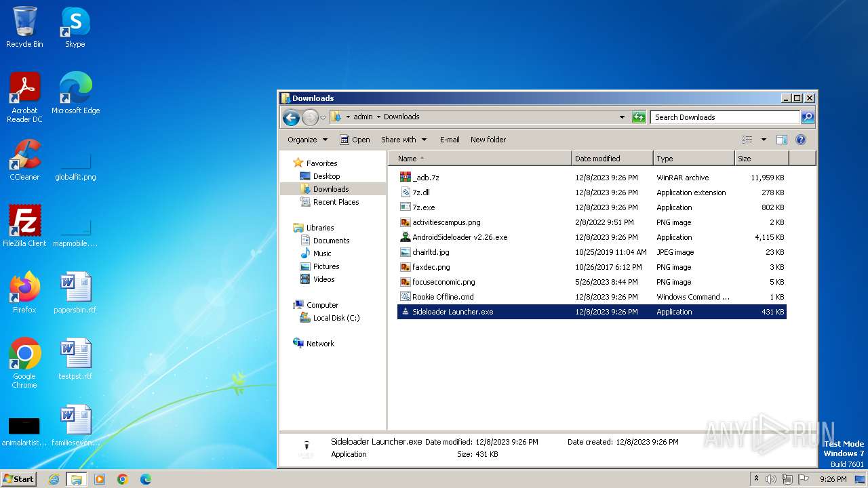Open Internet Explorer from the taskbar
The width and height of the screenshot is (868, 488).
click(x=54, y=479)
